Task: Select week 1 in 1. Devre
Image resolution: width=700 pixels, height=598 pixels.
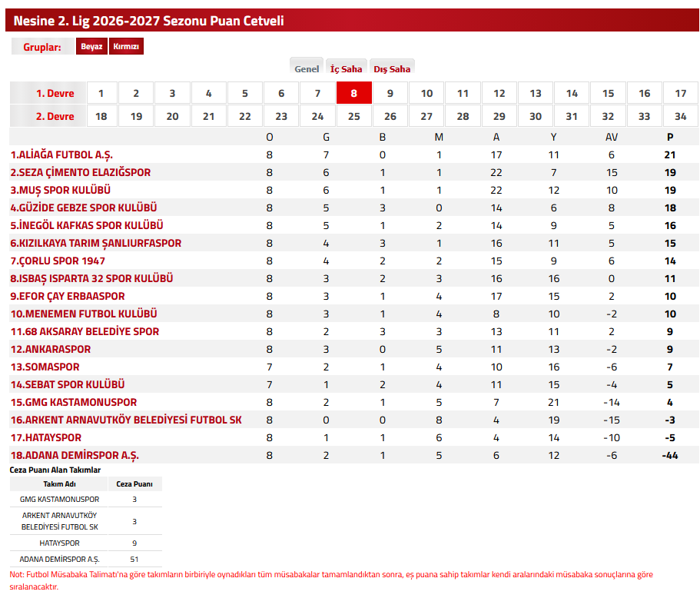Action: [x=101, y=93]
